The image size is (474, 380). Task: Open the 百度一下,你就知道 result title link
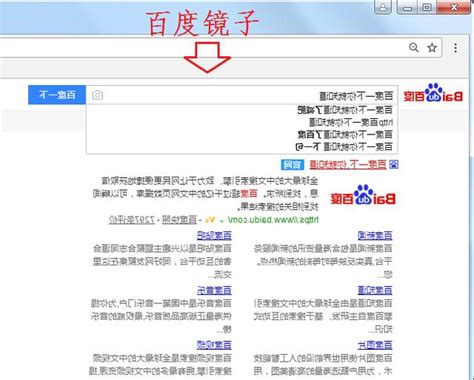(x=348, y=164)
